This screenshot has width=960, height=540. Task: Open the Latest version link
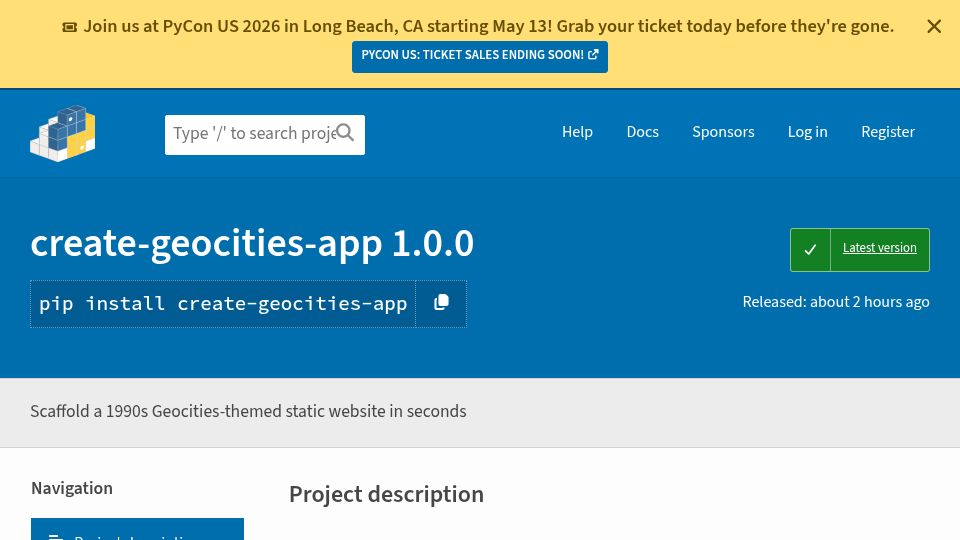879,248
